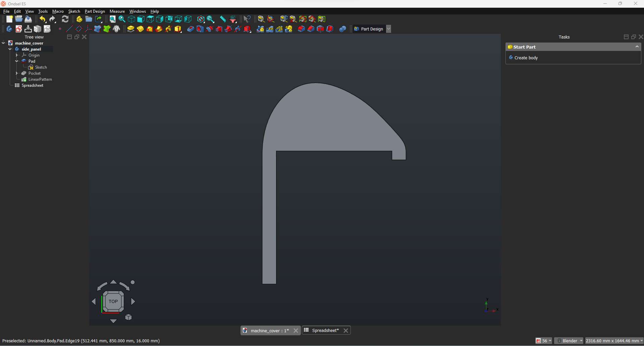644x346 pixels.
Task: Close the machine_cover : 1* tab
Action: tap(296, 331)
